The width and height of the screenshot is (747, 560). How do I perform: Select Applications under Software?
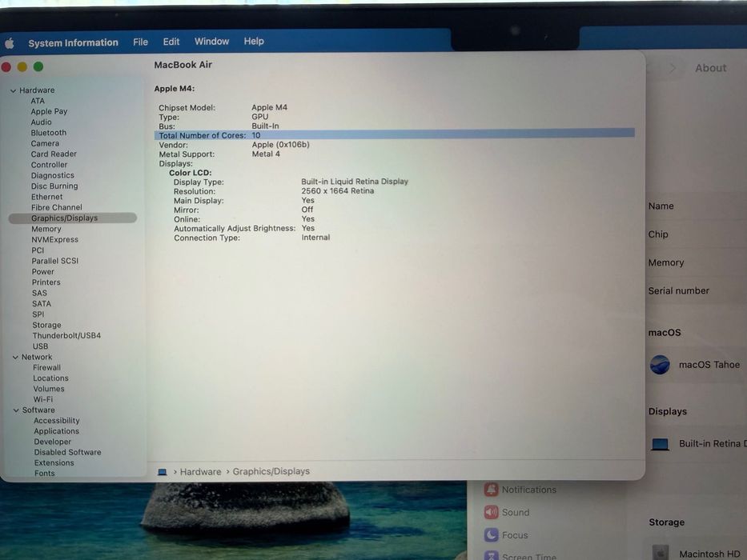pyautogui.click(x=56, y=431)
